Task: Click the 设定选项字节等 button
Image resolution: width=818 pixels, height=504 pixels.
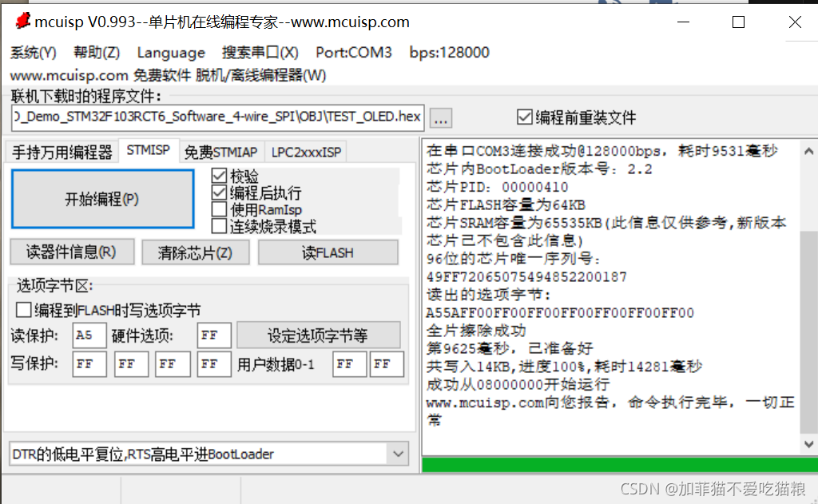Action: (318, 334)
